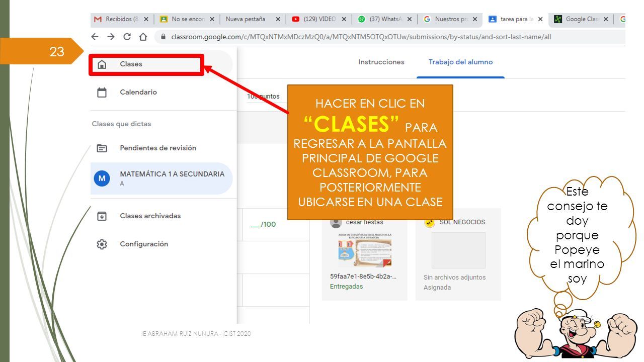Screen dimensions: 644x362
Task: Switch to the Google Clas tab
Action: pos(581,19)
